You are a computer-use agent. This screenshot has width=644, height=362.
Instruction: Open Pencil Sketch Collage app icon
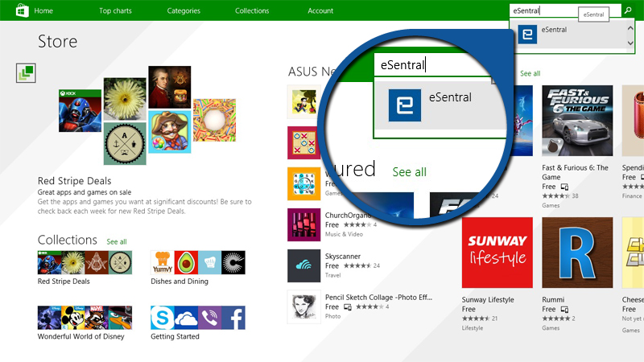(304, 307)
